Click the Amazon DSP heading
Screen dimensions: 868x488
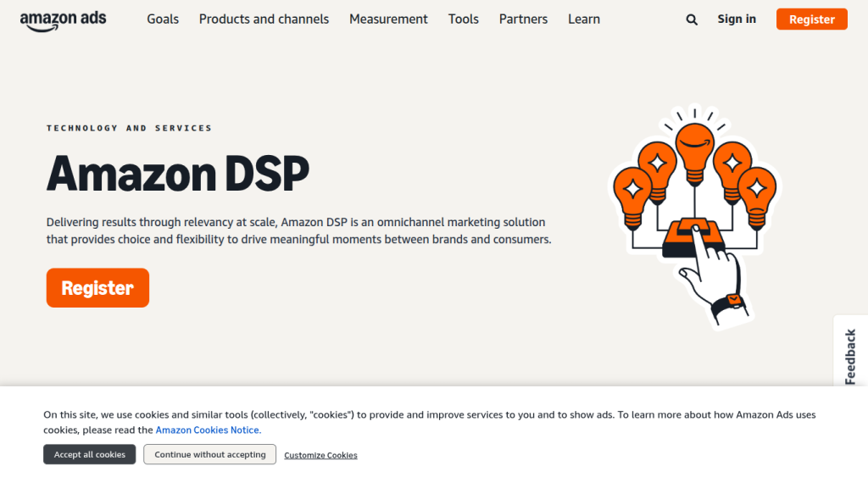coord(178,174)
